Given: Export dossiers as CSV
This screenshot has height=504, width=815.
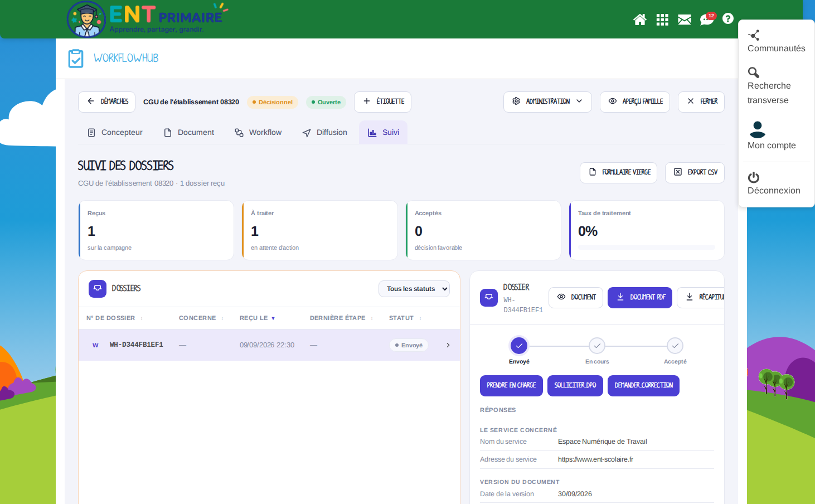Looking at the screenshot, I should coord(695,172).
